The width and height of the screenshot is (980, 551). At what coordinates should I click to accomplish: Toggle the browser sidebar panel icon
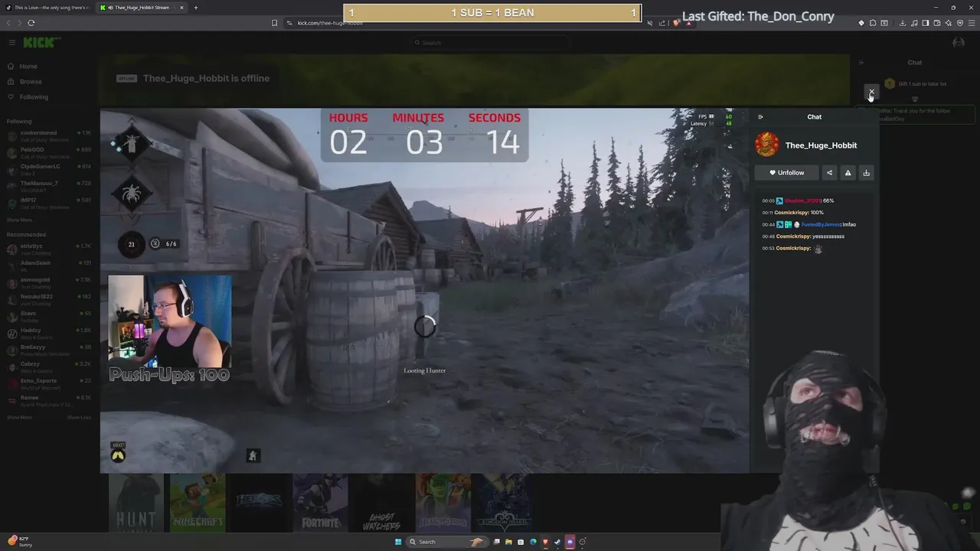coord(926,23)
